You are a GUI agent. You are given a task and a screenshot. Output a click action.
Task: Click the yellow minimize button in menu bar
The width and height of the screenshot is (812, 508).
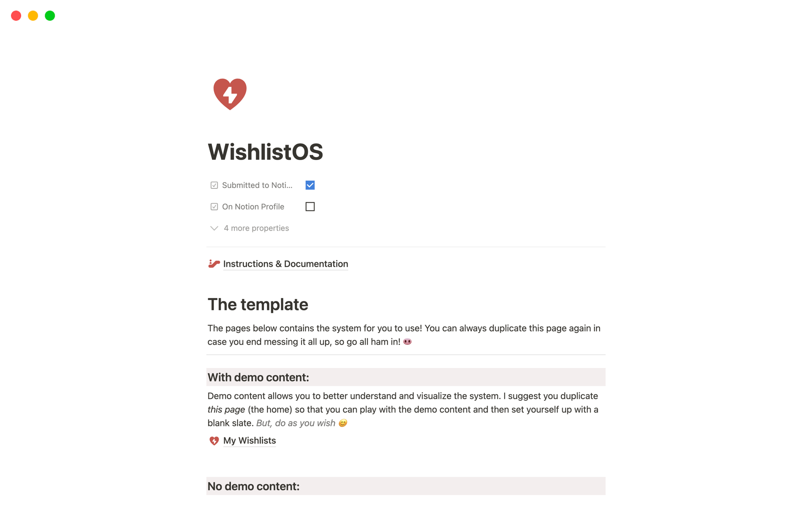(x=32, y=15)
